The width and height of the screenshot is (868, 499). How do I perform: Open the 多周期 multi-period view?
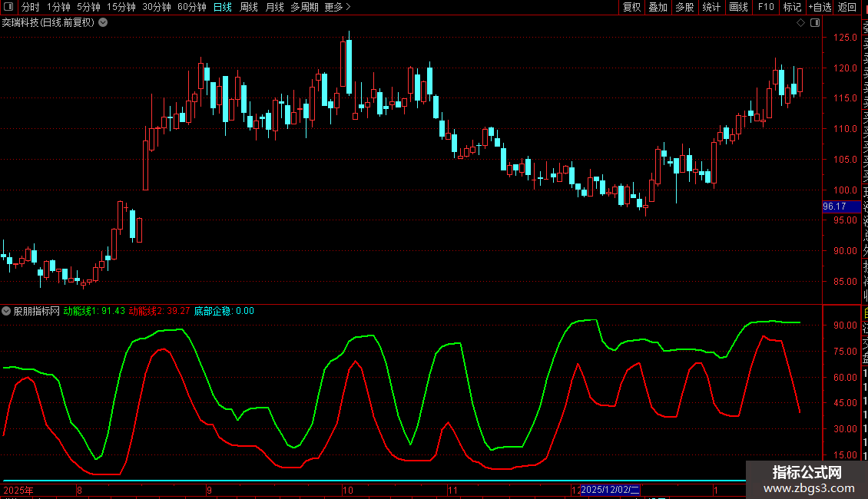[x=304, y=7]
